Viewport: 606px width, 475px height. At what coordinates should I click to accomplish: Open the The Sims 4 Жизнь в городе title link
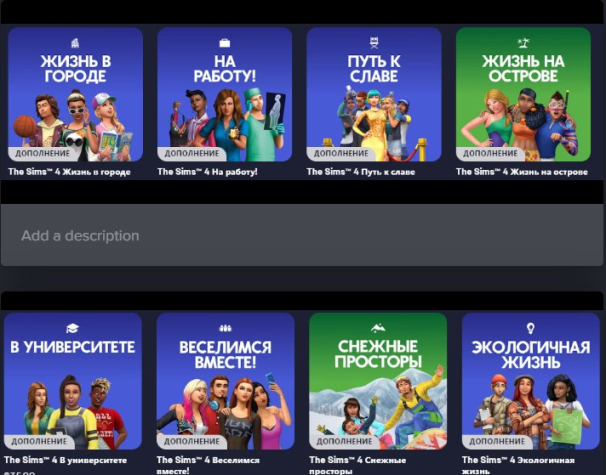tap(69, 172)
